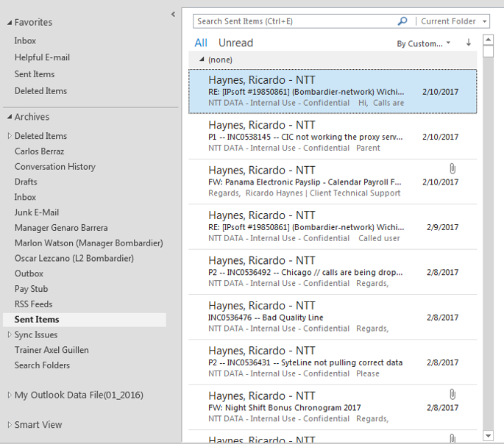Click paperclip icon on Night Shift Bonus email

pos(452,394)
